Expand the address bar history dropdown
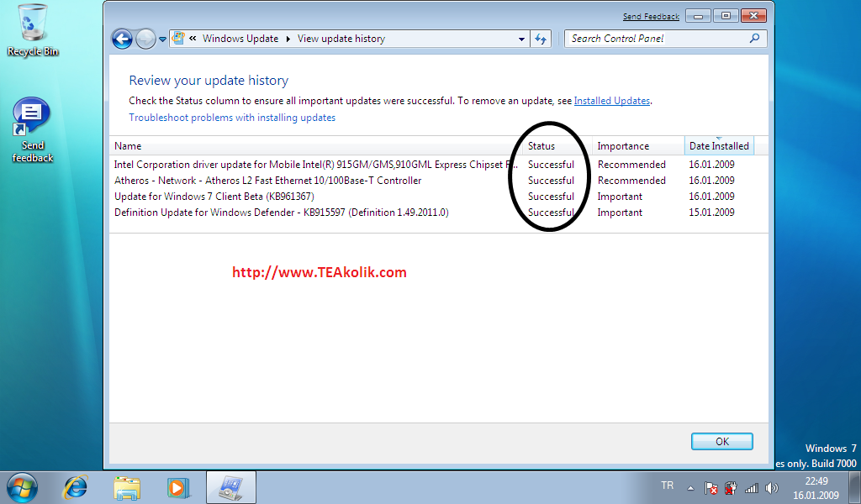This screenshot has width=861, height=504. pyautogui.click(x=521, y=39)
